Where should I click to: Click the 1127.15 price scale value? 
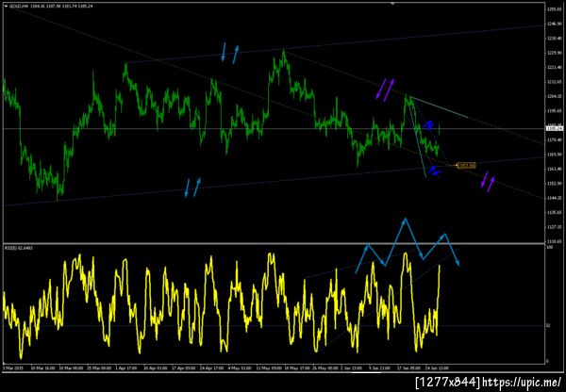555,227
